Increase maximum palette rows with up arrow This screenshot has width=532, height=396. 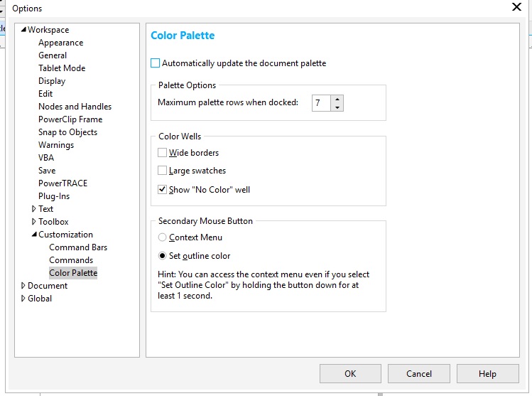click(x=337, y=100)
